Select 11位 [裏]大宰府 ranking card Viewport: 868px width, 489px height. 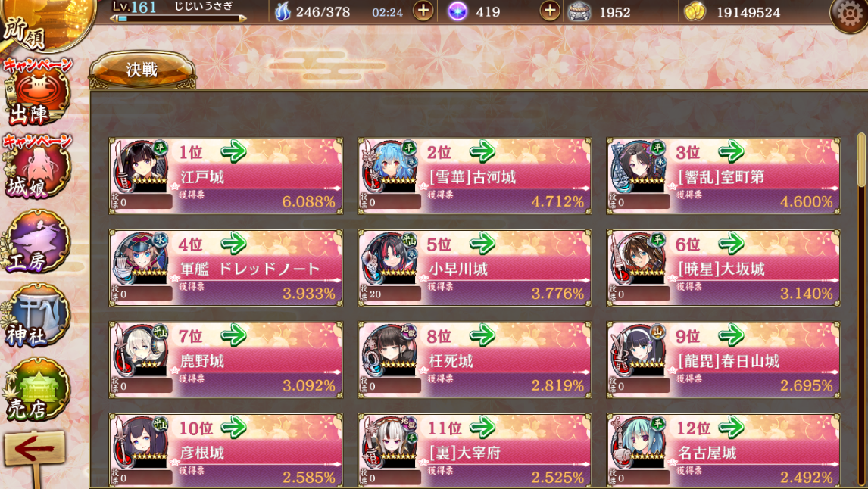(x=474, y=450)
